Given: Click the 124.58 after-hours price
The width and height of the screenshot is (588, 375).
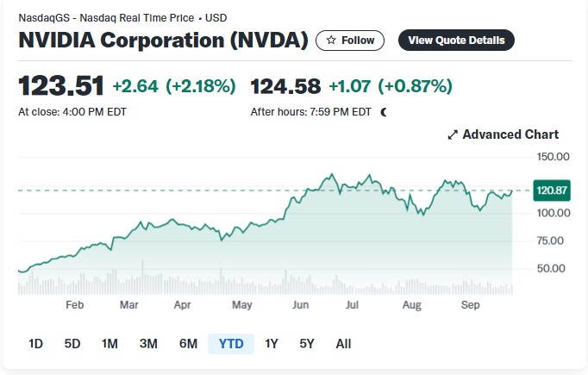Looking at the screenshot, I should pyautogui.click(x=285, y=86).
